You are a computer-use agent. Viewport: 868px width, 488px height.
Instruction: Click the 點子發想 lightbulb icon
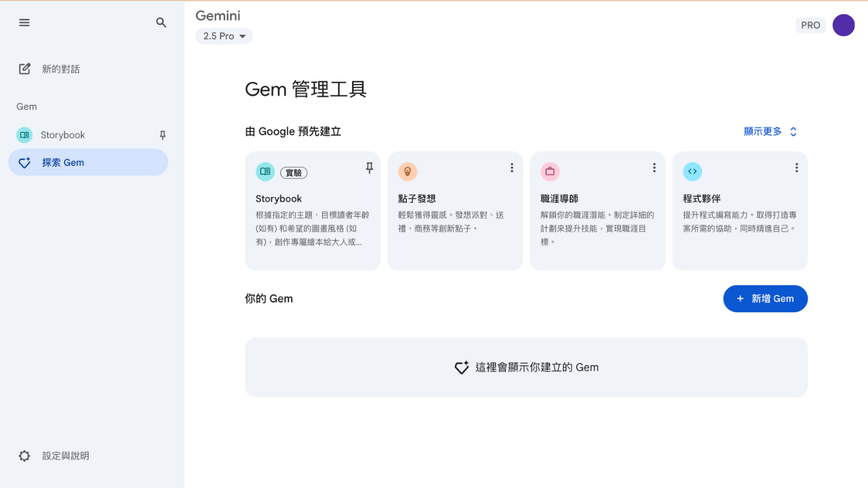coord(408,171)
